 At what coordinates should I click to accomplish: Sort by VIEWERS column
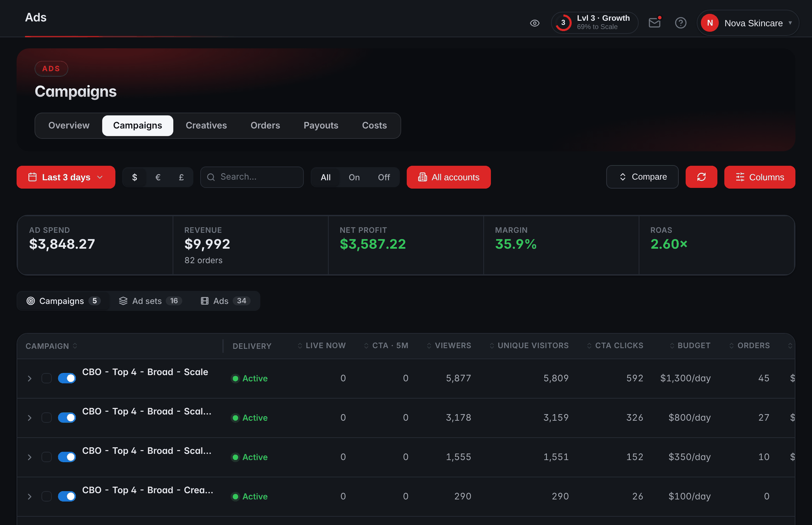(x=449, y=346)
